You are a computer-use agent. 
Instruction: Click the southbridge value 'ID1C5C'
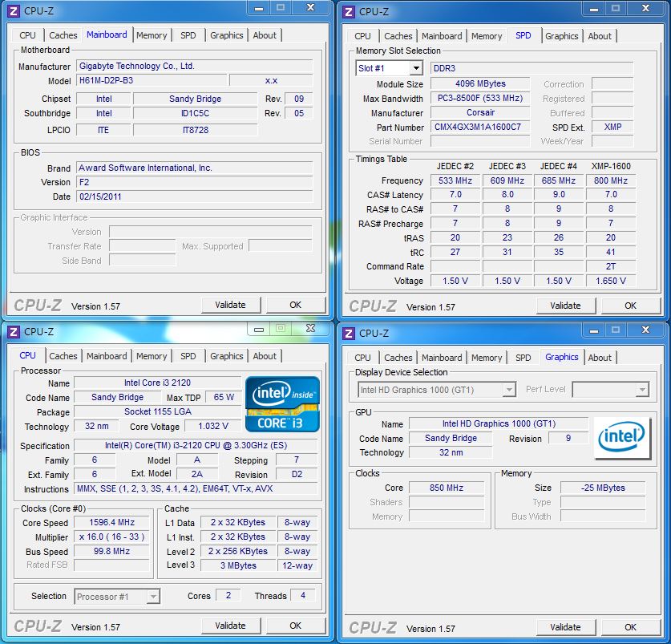click(195, 113)
